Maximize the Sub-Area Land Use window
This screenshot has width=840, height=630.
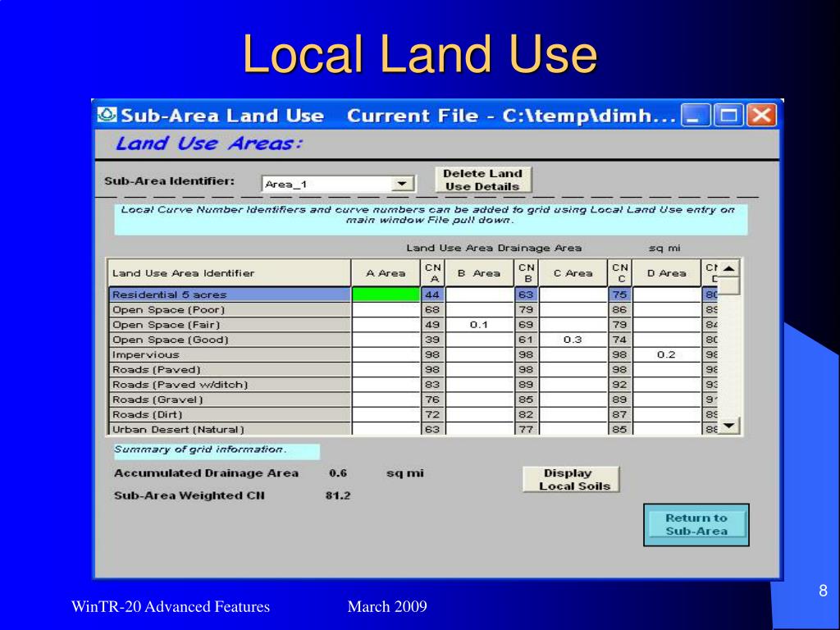click(x=728, y=115)
